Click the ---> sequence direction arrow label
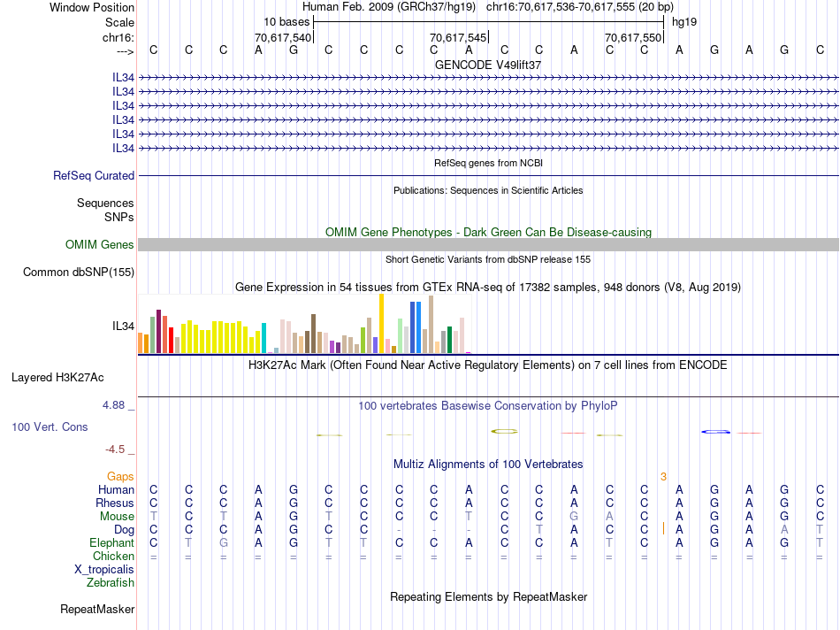 pos(125,51)
